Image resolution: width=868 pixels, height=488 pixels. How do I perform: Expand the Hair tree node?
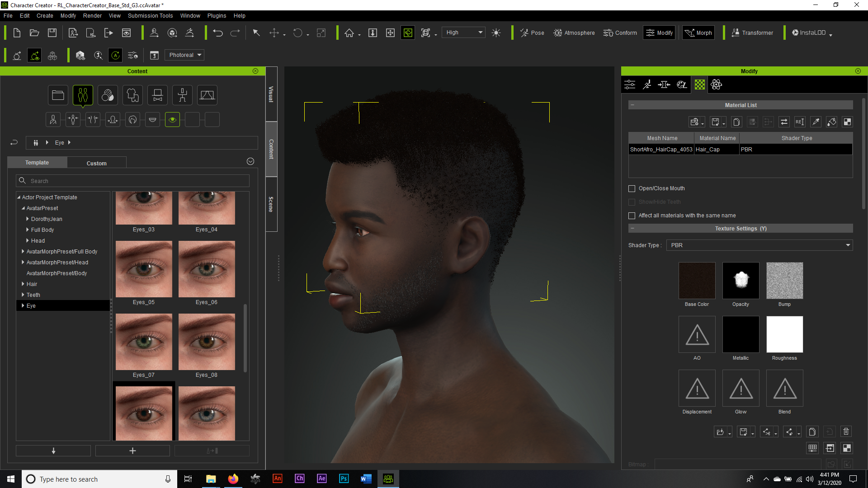coord(23,284)
